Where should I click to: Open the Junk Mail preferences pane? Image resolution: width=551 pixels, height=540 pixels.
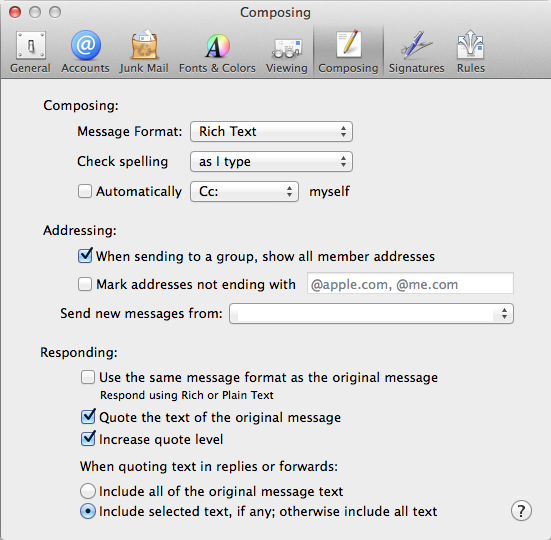(x=144, y=52)
